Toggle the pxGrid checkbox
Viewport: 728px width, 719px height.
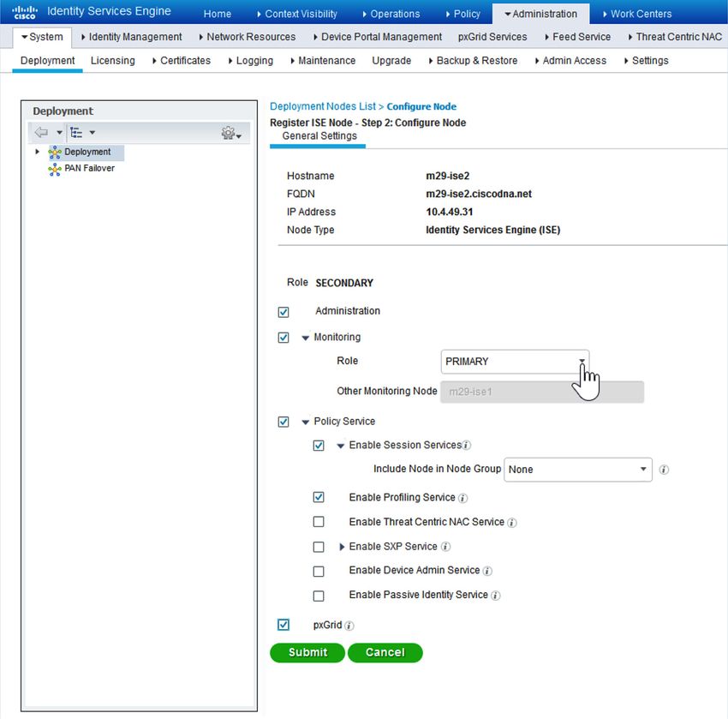tap(283, 625)
